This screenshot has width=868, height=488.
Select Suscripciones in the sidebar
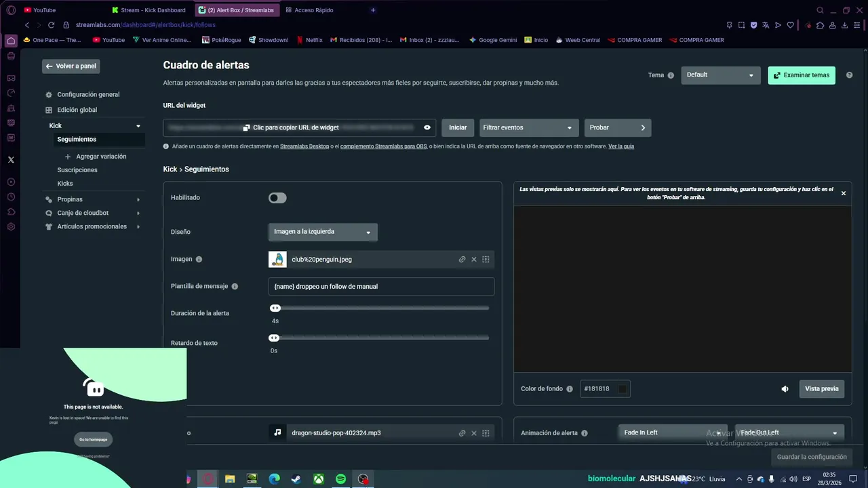[77, 170]
